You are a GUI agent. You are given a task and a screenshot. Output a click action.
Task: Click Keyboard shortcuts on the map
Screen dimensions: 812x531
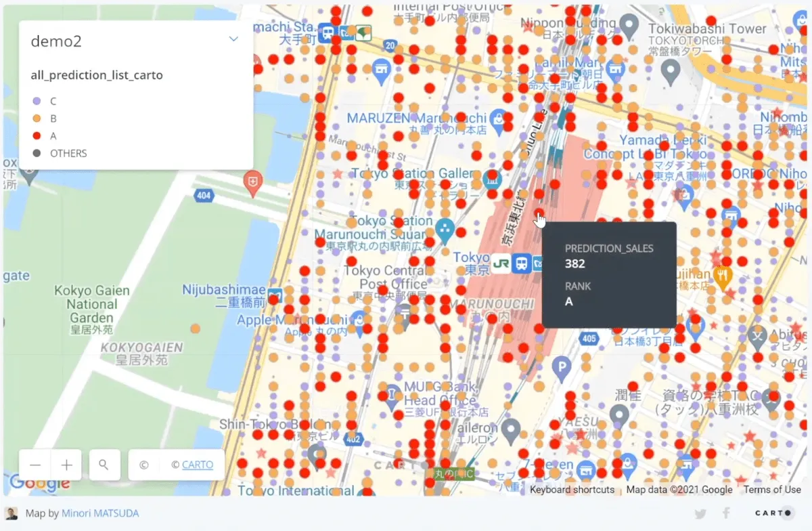(572, 490)
